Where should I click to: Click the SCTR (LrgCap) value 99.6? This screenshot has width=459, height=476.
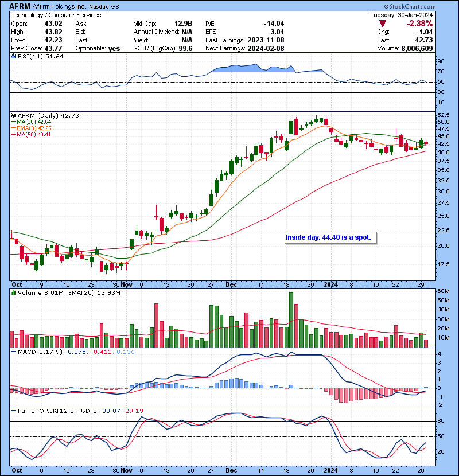click(185, 49)
